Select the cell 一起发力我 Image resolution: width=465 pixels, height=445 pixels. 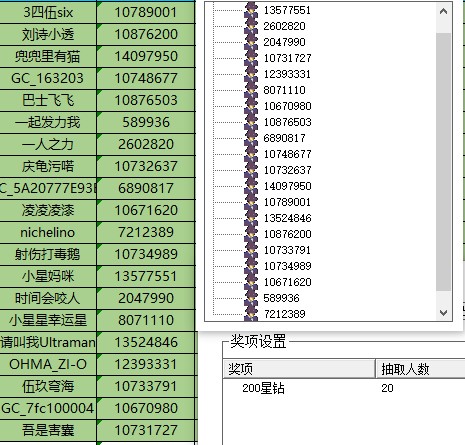pyautogui.click(x=48, y=122)
